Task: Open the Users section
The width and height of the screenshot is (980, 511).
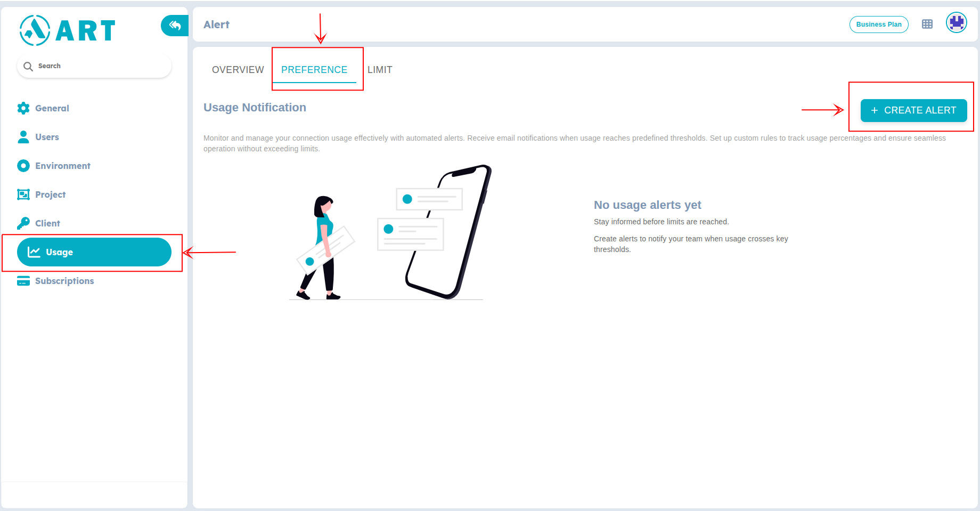Action: pyautogui.click(x=47, y=137)
